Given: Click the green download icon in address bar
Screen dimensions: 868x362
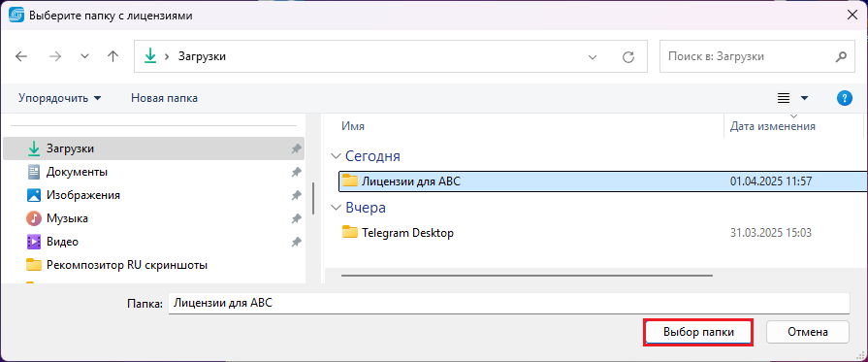Looking at the screenshot, I should [x=150, y=56].
